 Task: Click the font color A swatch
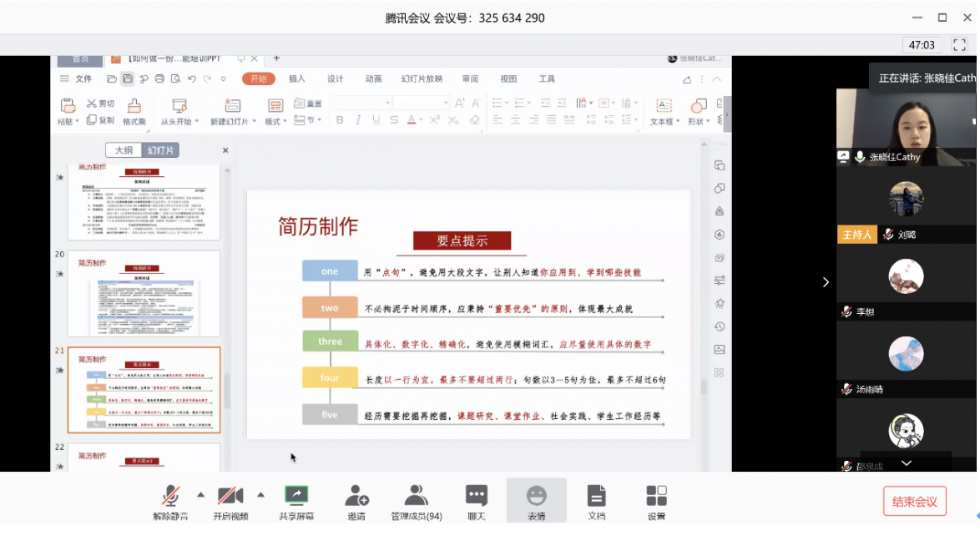pyautogui.click(x=412, y=120)
